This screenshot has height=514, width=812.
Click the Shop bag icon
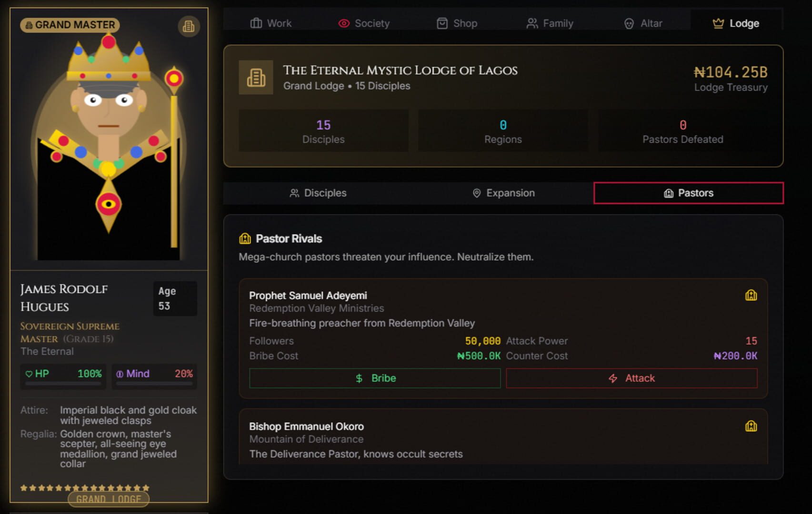[x=442, y=23]
